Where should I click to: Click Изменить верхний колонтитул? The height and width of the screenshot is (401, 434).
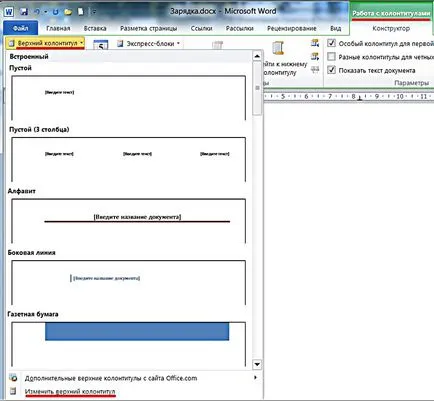70,391
